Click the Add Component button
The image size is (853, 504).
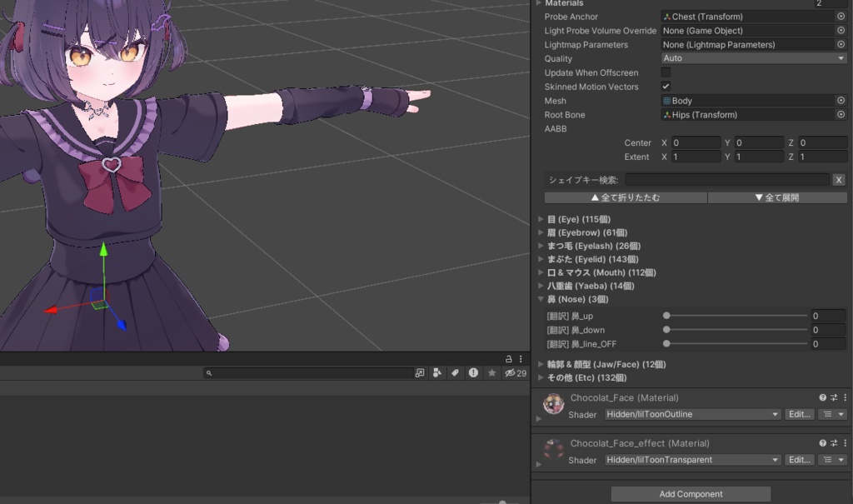(x=691, y=494)
